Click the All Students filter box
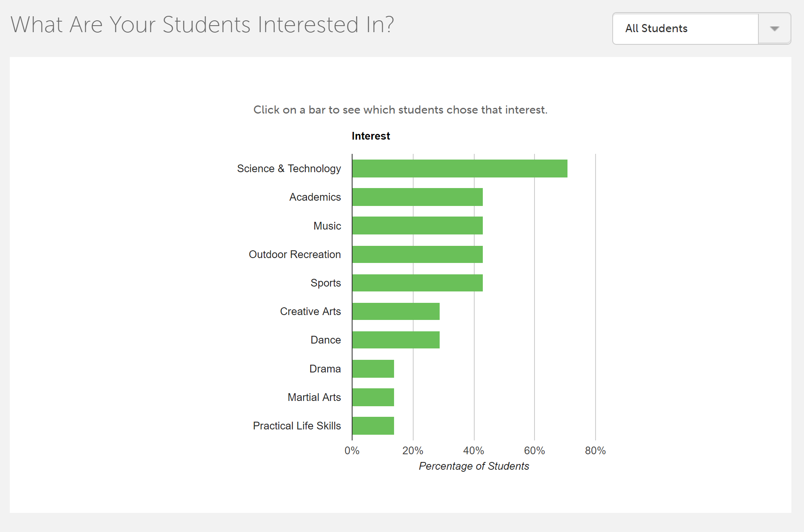Image resolution: width=804 pixels, height=532 pixels. tap(686, 28)
